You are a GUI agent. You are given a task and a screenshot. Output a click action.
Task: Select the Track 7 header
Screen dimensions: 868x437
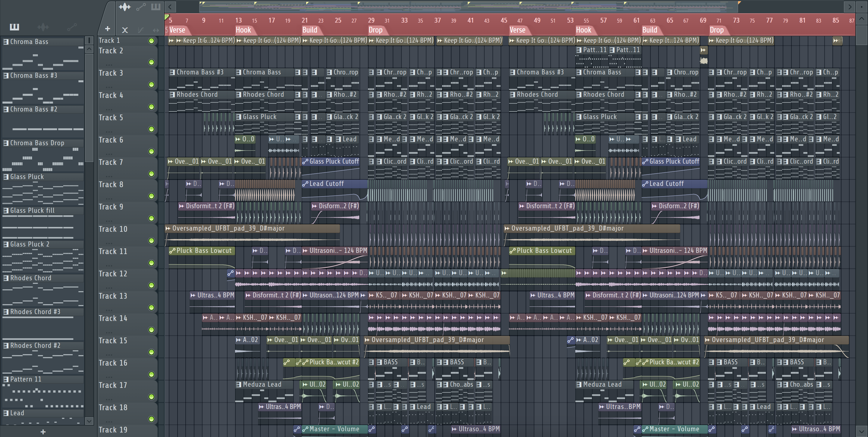127,168
